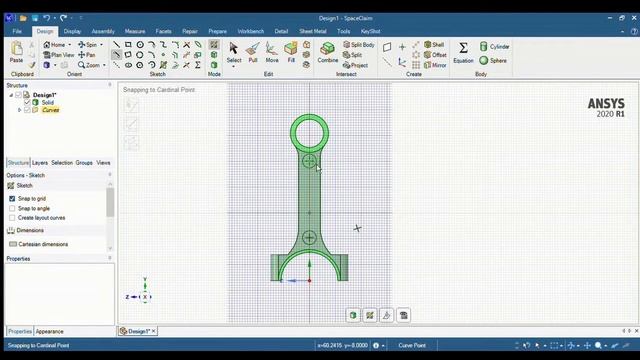Click the Open folder icon in title bar

(23, 18)
